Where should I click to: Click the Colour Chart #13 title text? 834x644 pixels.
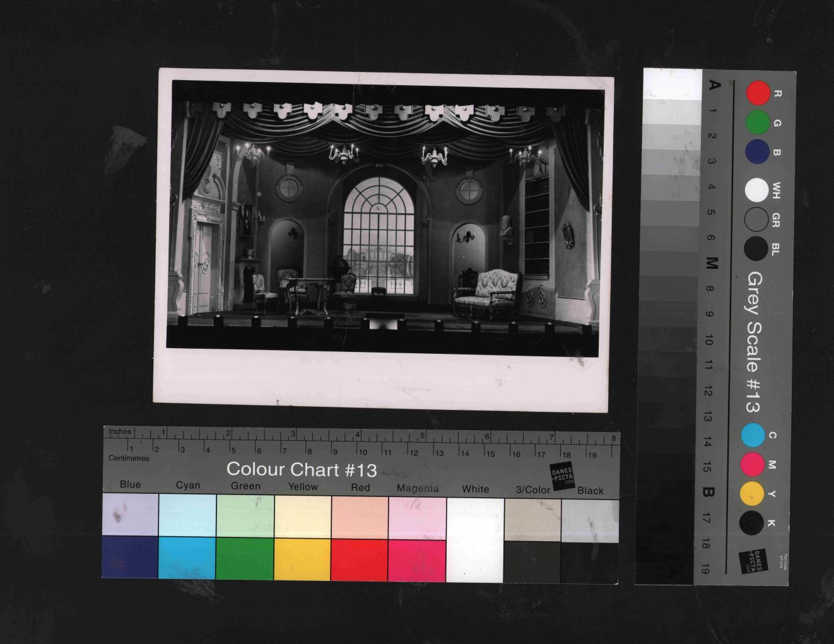coord(302,469)
